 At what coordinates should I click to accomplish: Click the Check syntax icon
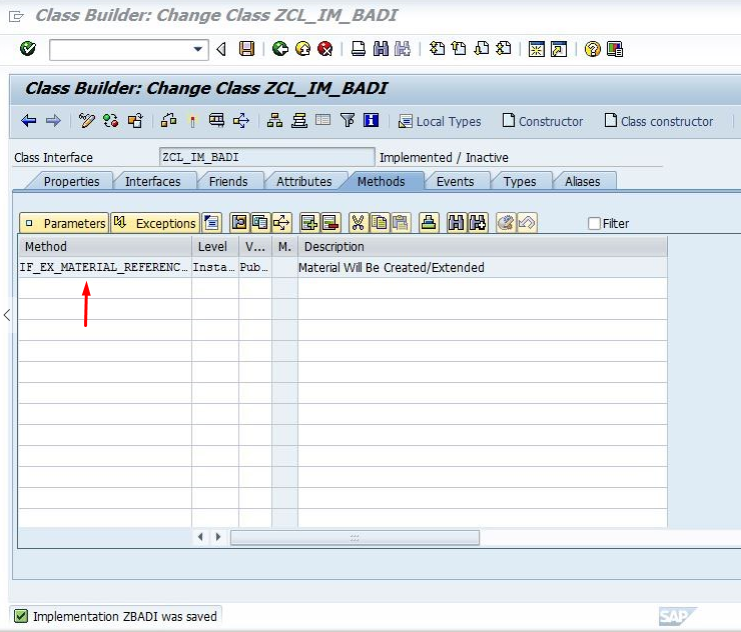coord(168,121)
